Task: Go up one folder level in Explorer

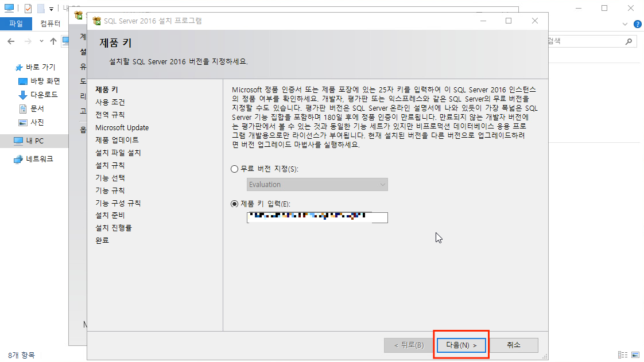Action: (x=53, y=41)
